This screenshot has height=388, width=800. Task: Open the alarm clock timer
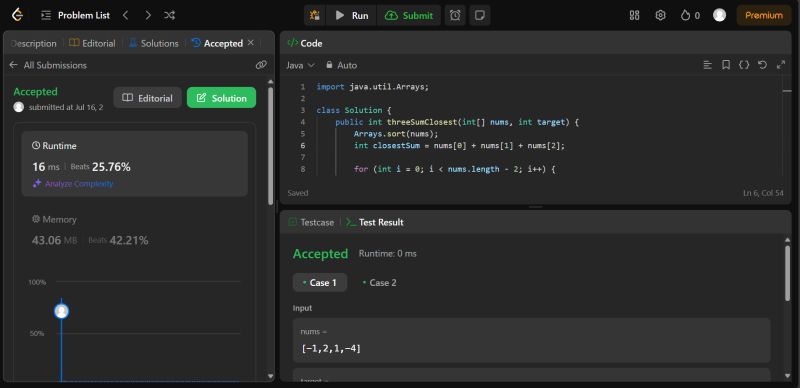(455, 15)
